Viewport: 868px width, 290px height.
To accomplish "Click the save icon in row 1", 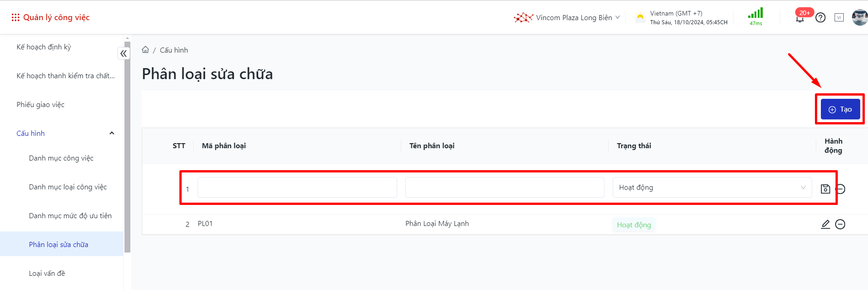I will point(825,188).
